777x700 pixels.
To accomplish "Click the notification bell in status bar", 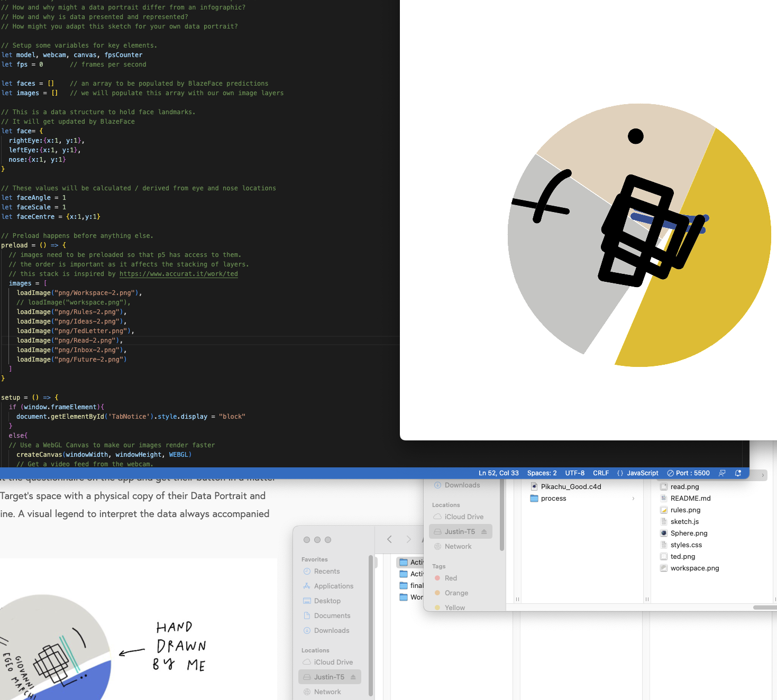I will point(738,473).
